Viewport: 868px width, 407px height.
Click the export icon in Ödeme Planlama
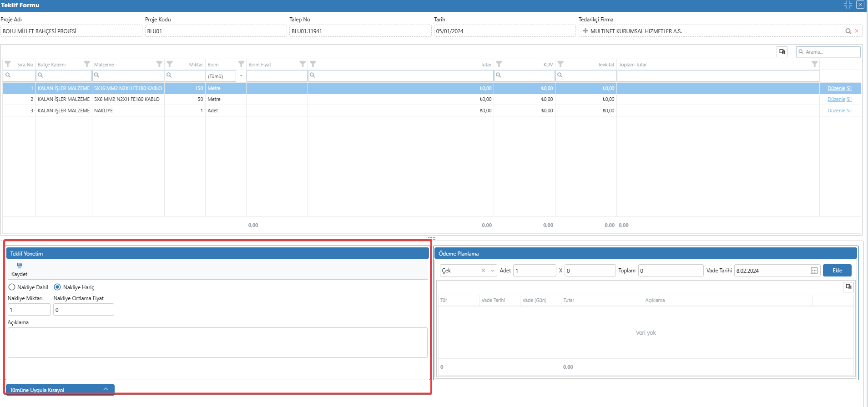pyautogui.click(x=848, y=287)
